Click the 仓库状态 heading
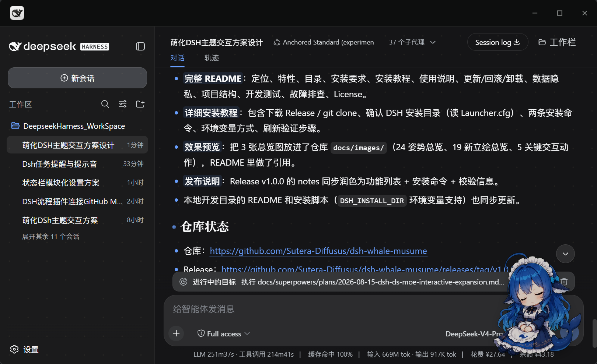Viewport: 597px width, 364px height. coord(205,227)
